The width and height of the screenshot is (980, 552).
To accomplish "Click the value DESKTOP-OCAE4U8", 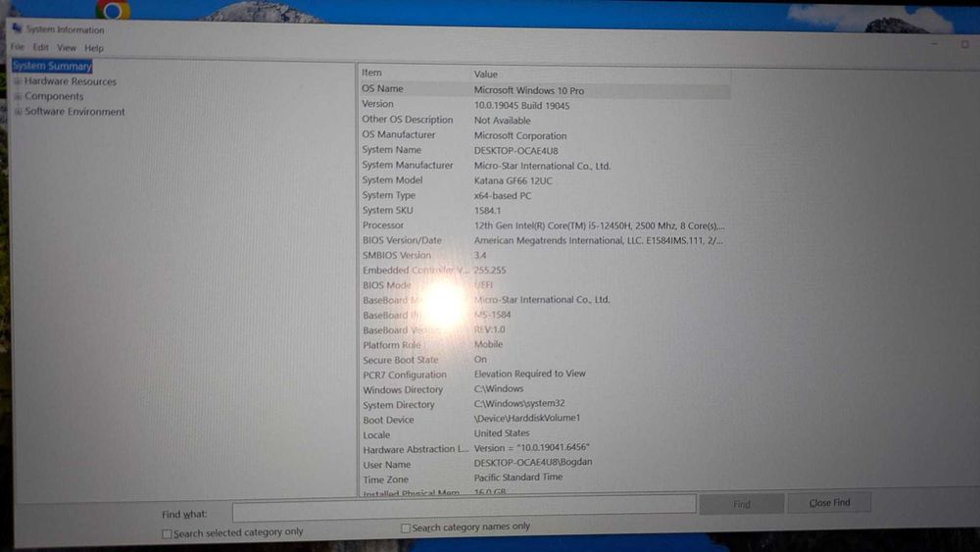I will [x=515, y=151].
